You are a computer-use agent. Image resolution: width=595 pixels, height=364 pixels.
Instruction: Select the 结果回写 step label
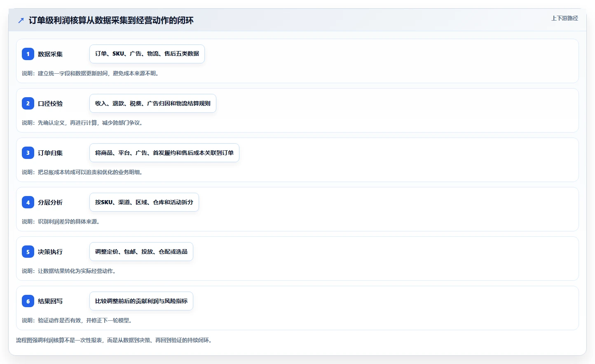tap(50, 301)
